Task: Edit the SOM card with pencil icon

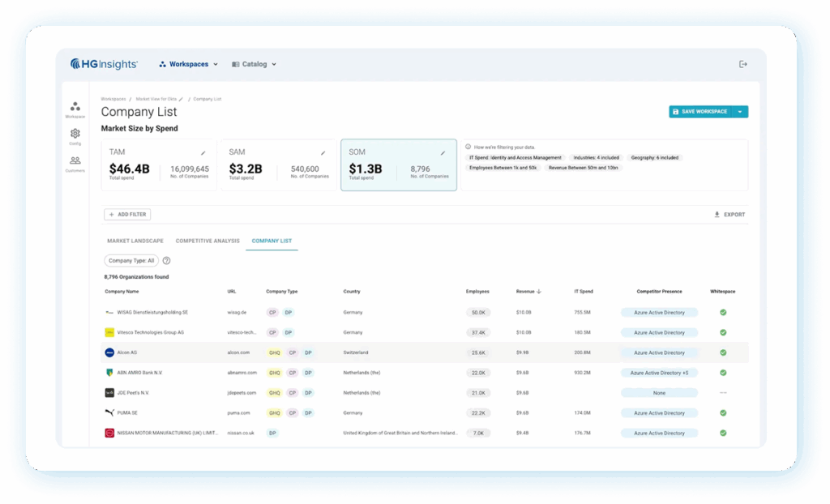Action: pos(443,152)
